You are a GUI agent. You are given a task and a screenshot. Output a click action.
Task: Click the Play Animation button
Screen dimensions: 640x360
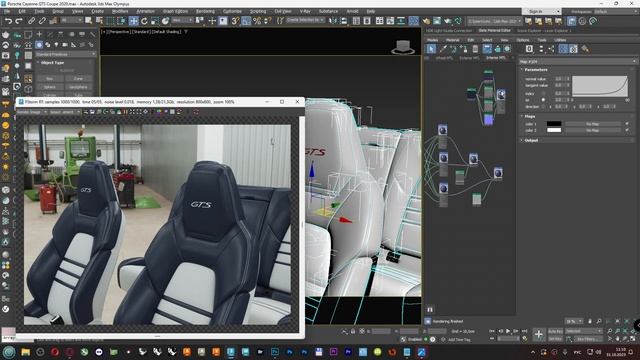[508, 331]
